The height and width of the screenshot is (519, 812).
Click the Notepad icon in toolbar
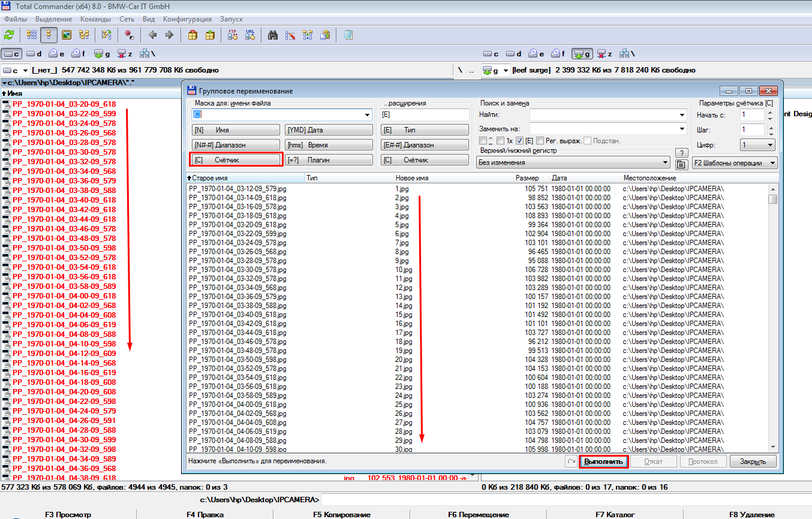[348, 35]
